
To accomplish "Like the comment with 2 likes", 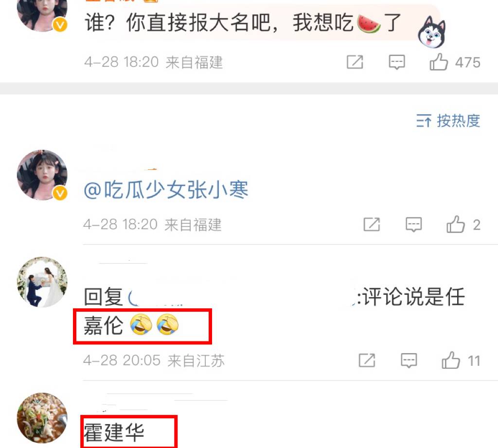I will pos(455,224).
